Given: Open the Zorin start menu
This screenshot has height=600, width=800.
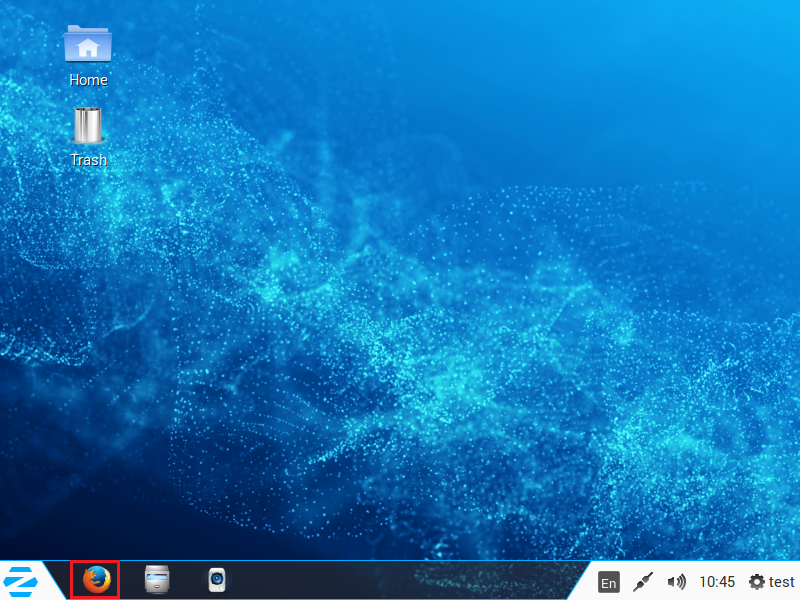Looking at the screenshot, I should coord(20,581).
